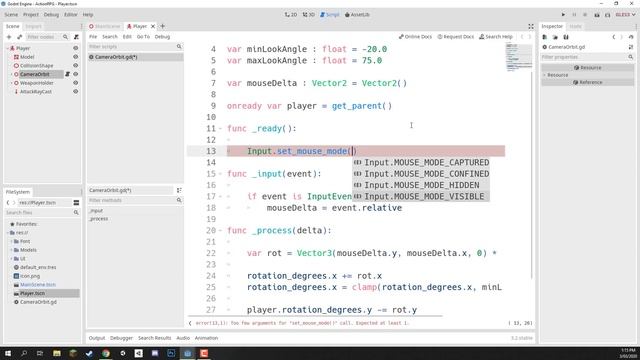The height and width of the screenshot is (360, 640).
Task: Open the renderer GLES3 dropdown
Action: click(x=625, y=14)
